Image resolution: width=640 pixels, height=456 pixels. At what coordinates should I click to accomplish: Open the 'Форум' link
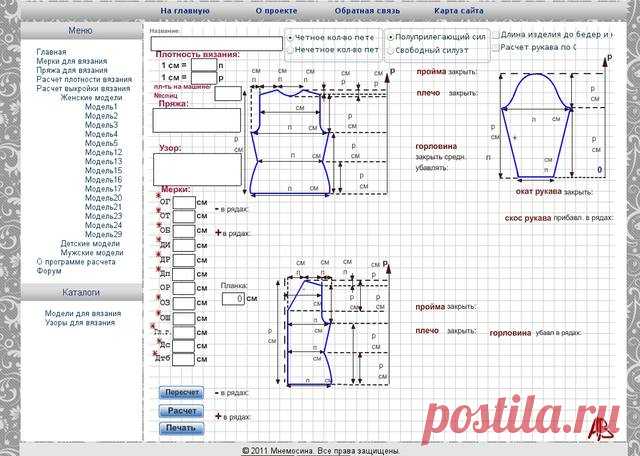pyautogui.click(x=49, y=271)
